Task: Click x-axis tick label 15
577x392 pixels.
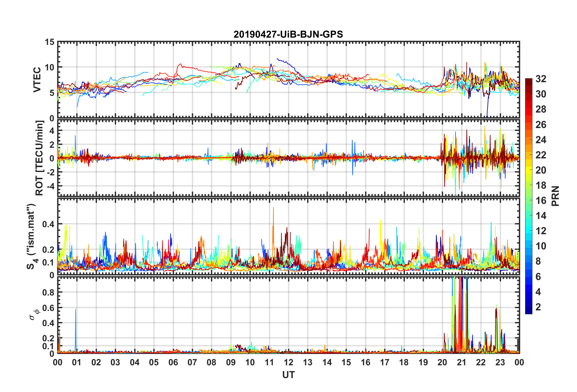Action: point(346,362)
